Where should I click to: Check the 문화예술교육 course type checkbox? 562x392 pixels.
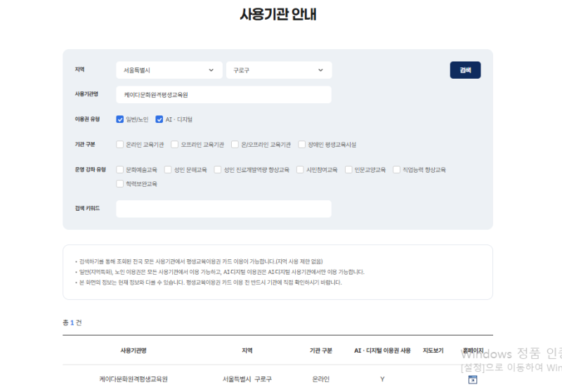pyautogui.click(x=119, y=169)
